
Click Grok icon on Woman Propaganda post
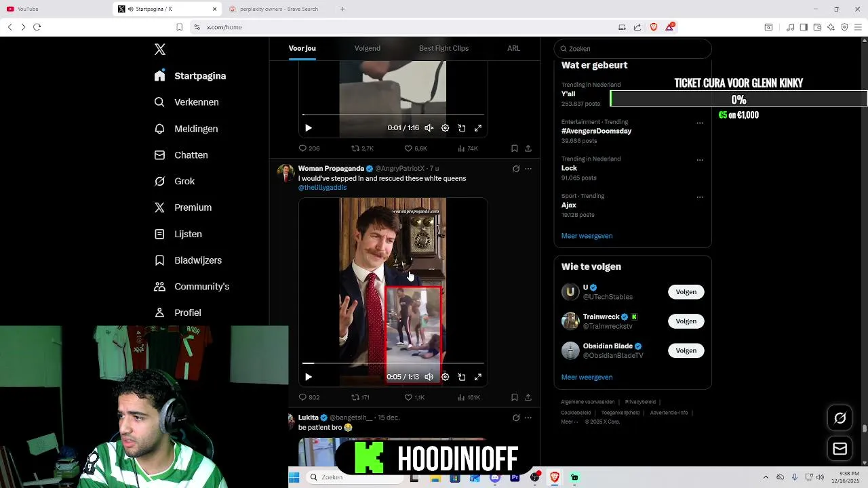[x=516, y=169]
